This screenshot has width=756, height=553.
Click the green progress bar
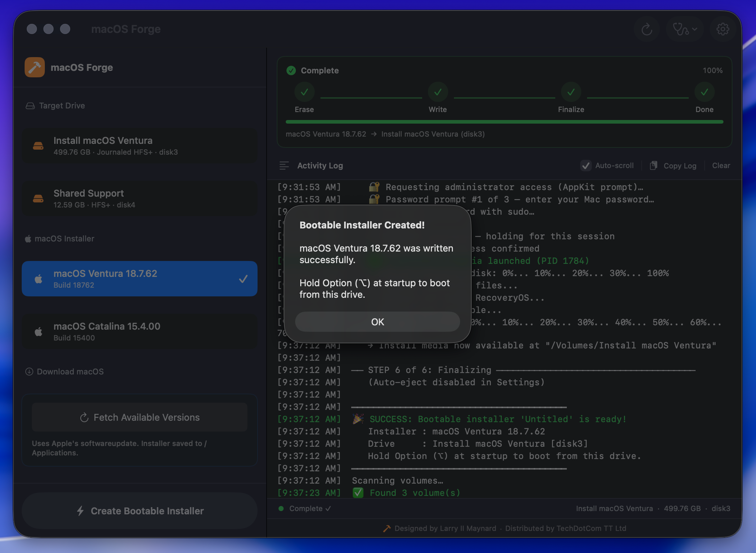pos(504,122)
